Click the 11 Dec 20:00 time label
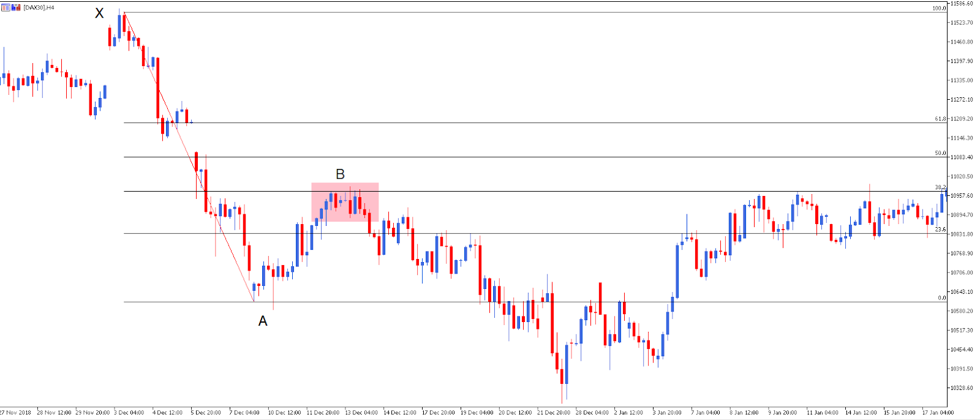The width and height of the screenshot is (980, 420). click(x=323, y=413)
